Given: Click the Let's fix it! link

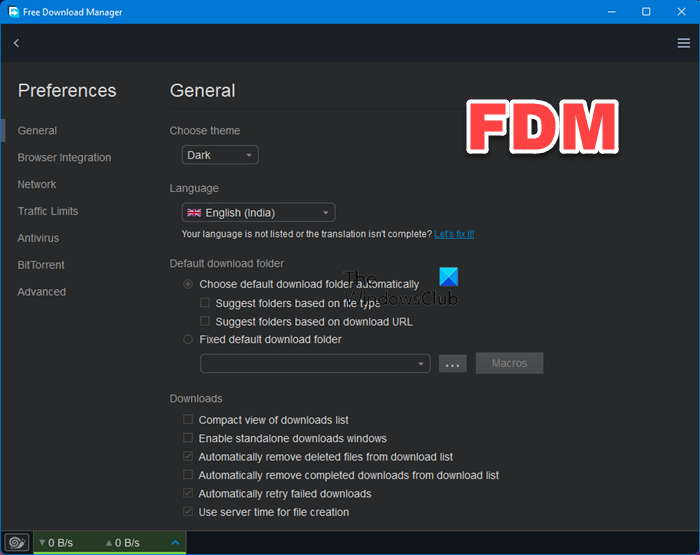Looking at the screenshot, I should point(454,234).
